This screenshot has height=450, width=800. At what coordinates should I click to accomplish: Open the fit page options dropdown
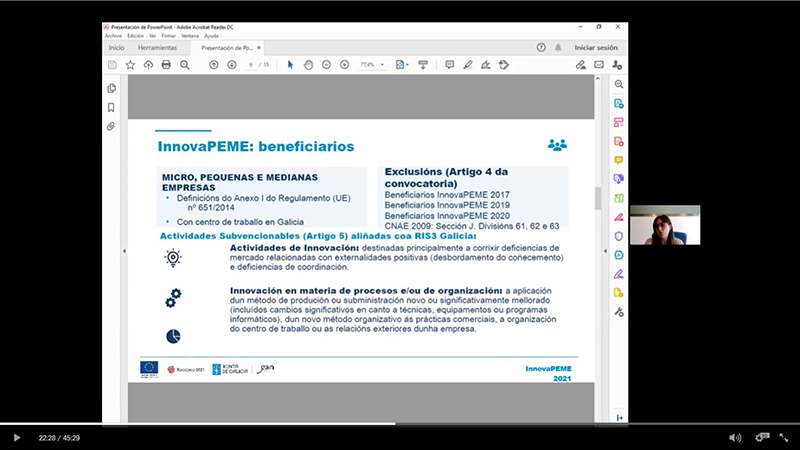pyautogui.click(x=402, y=65)
